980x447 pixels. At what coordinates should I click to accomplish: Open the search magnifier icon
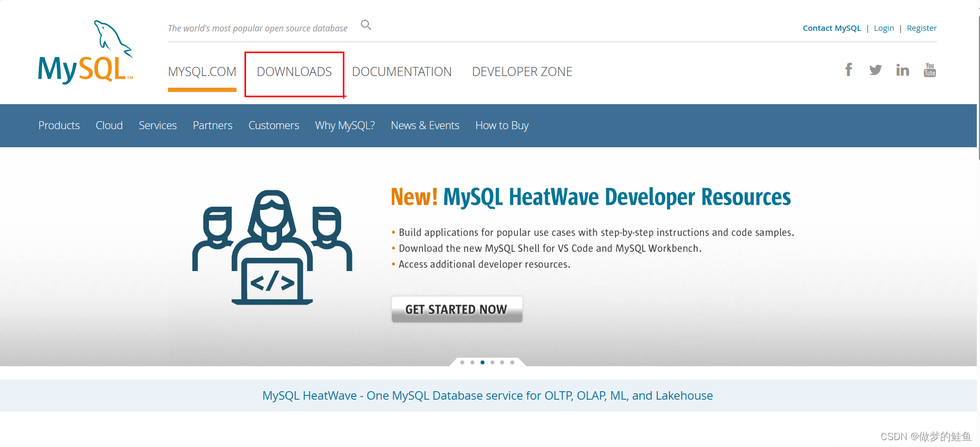tap(366, 25)
